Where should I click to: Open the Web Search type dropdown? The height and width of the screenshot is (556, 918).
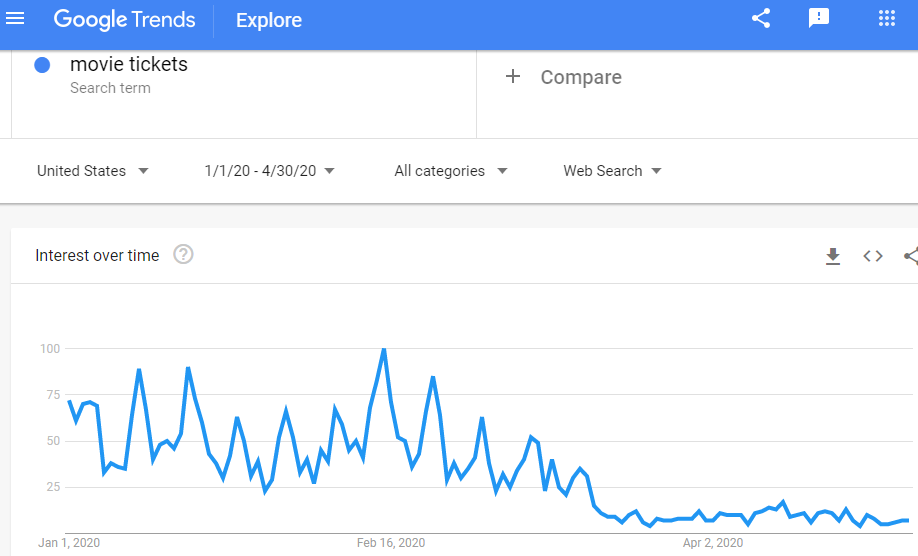(613, 171)
